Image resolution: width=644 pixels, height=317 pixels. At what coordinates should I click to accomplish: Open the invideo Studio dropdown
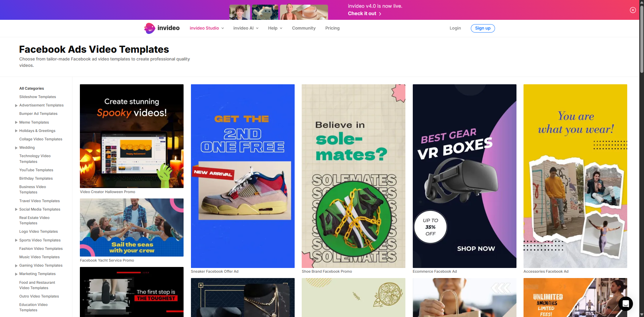(x=206, y=28)
